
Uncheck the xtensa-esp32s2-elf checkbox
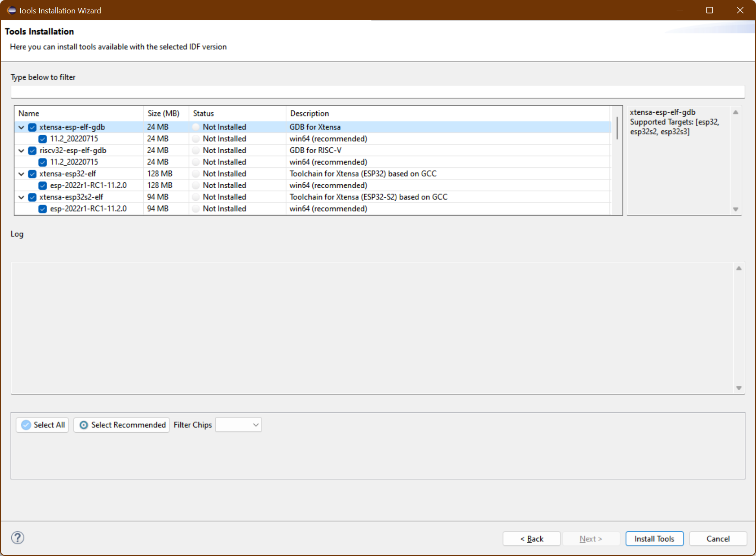pos(32,197)
